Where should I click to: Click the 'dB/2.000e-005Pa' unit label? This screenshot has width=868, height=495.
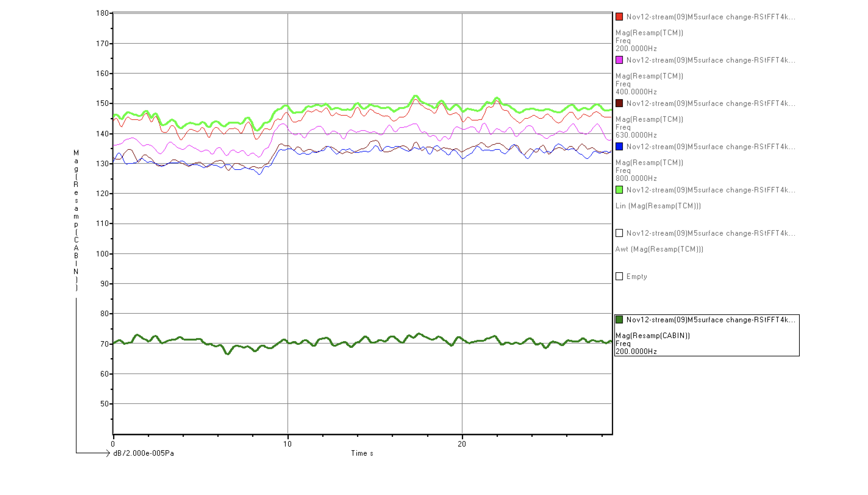(x=143, y=453)
